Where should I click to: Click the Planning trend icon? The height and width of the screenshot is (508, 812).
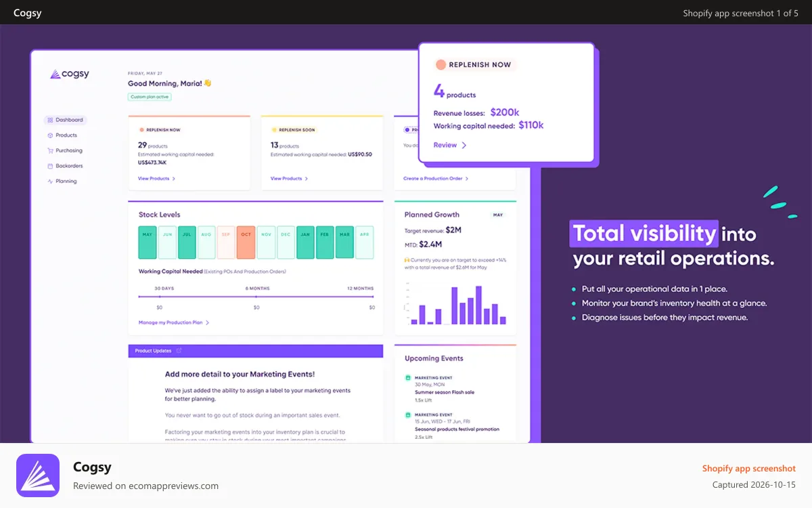coord(50,181)
